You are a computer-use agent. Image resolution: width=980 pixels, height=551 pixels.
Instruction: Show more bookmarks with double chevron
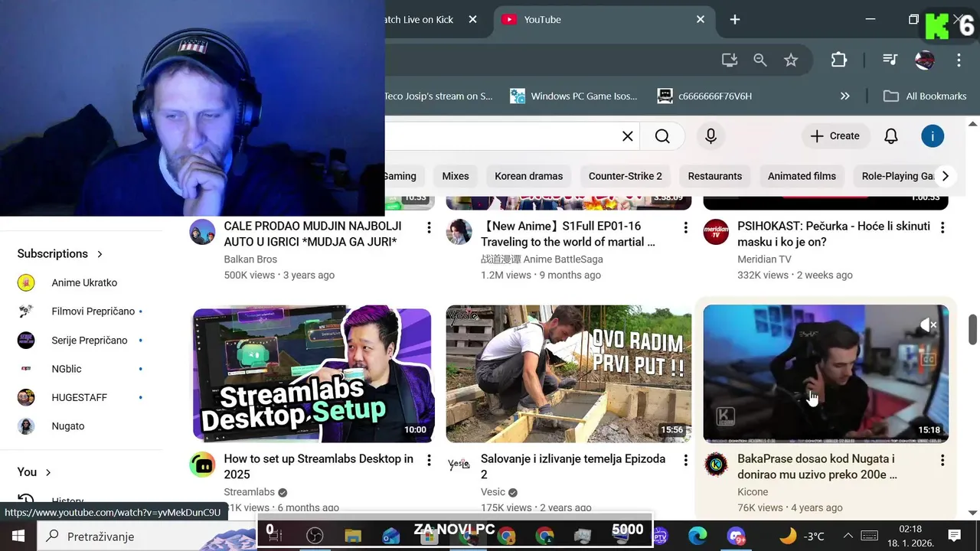(x=844, y=96)
